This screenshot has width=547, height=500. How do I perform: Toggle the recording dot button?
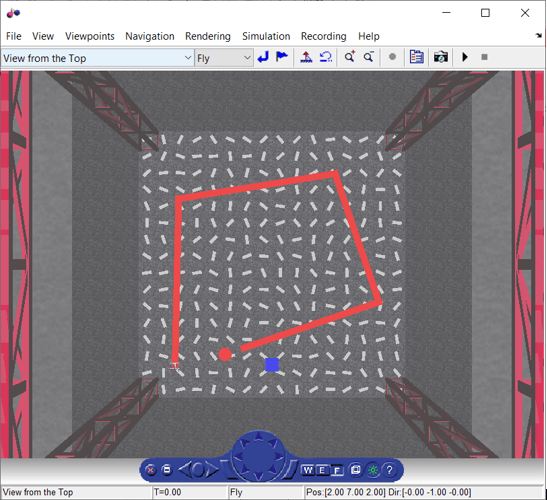point(392,57)
